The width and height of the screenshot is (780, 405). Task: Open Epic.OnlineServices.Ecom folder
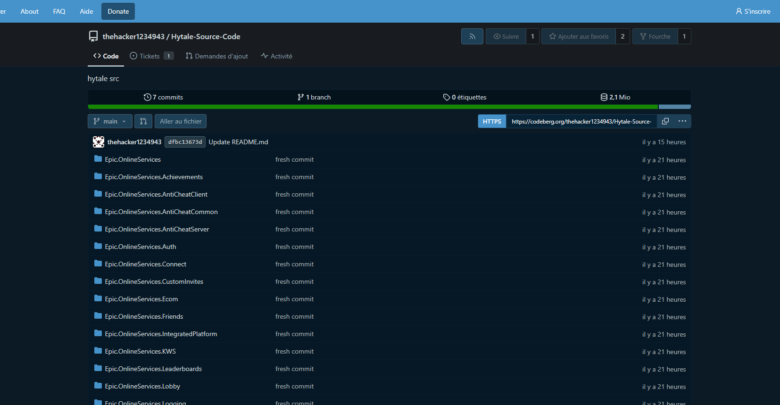(141, 299)
